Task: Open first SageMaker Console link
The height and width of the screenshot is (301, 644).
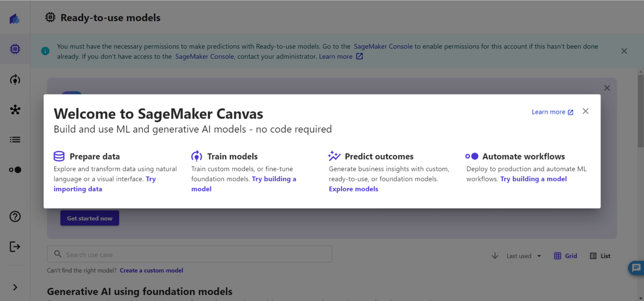Action: (x=383, y=46)
